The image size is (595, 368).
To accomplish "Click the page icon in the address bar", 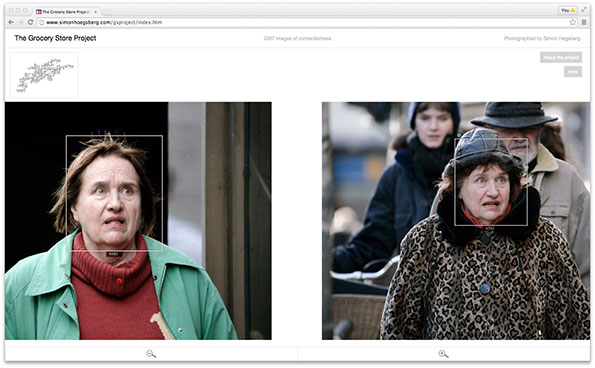I will tap(41, 22).
